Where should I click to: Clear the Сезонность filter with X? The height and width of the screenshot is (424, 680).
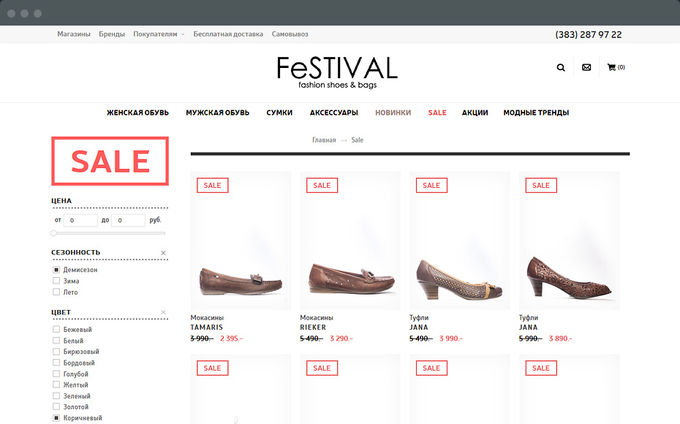pos(163,252)
